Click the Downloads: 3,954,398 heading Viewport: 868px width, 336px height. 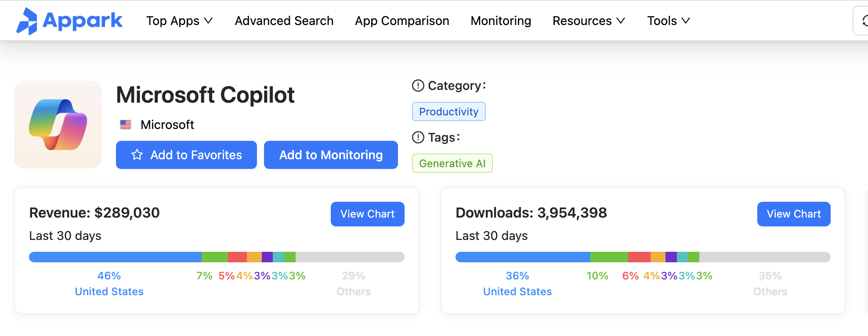click(x=531, y=213)
